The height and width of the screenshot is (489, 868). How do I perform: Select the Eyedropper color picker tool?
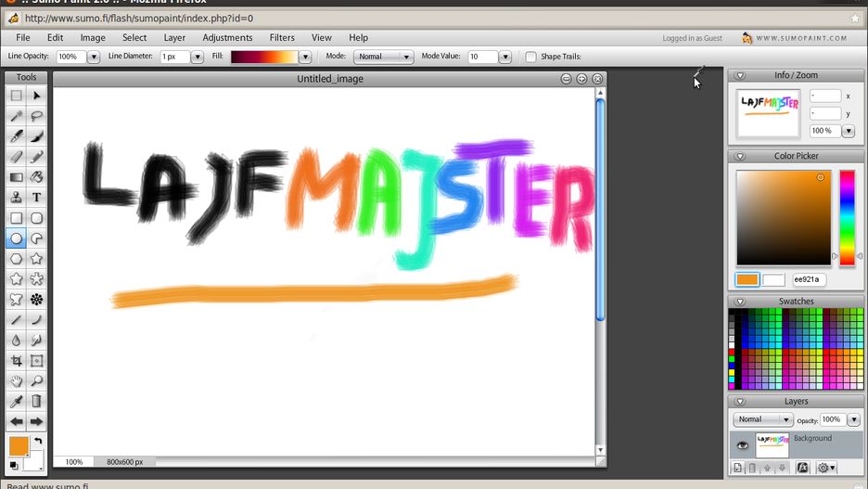point(16,402)
